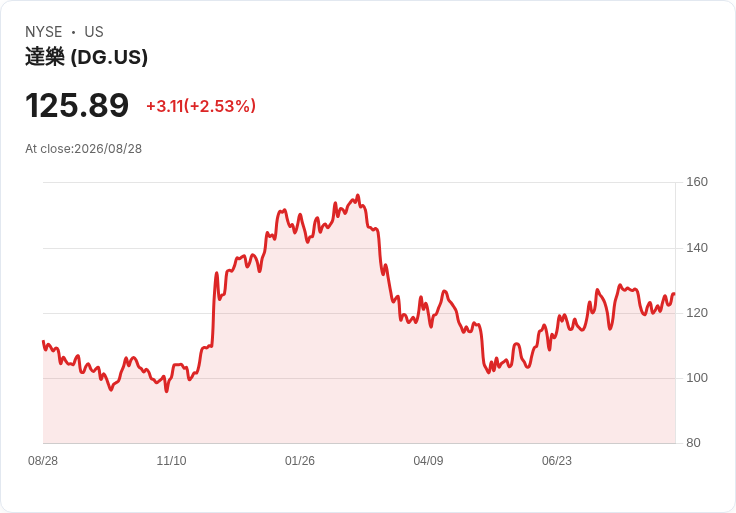
Task: Click the +3.11(+2.53%) price change
Action: [201, 106]
